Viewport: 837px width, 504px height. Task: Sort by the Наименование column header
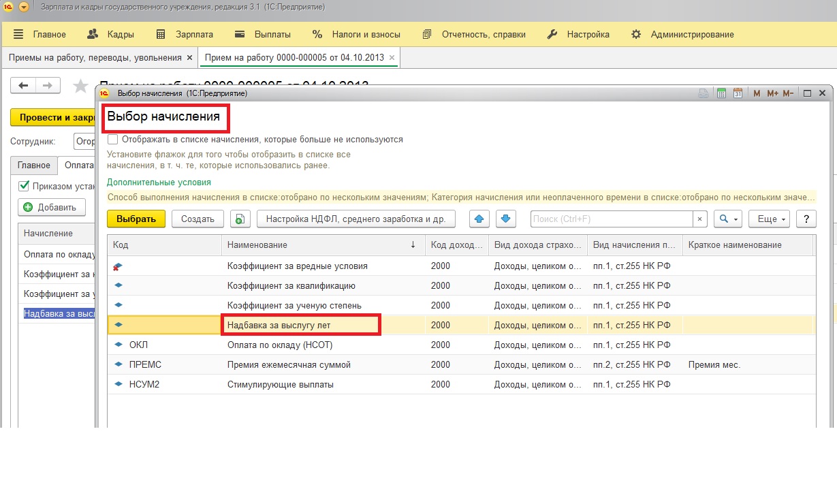[323, 245]
